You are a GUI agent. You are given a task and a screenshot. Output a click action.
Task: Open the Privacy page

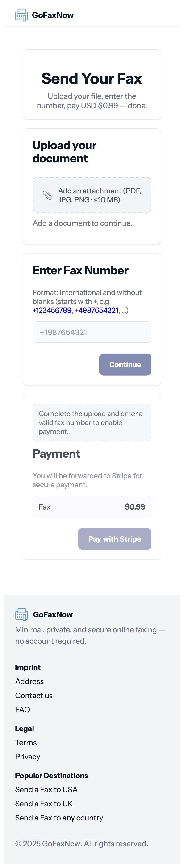[27, 757]
